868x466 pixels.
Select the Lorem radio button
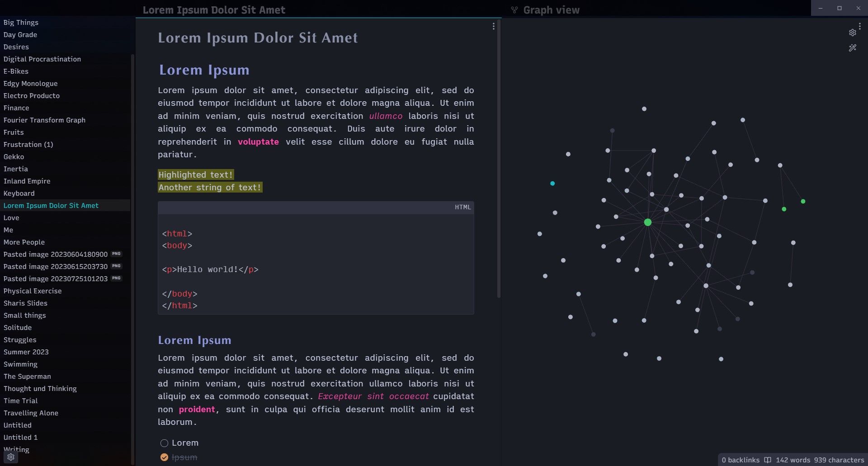coord(164,443)
